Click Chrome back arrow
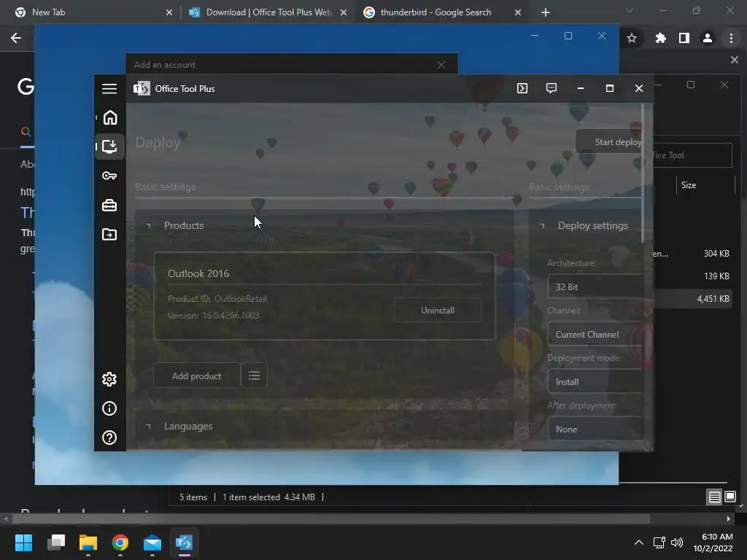The image size is (747, 560). pyautogui.click(x=16, y=38)
